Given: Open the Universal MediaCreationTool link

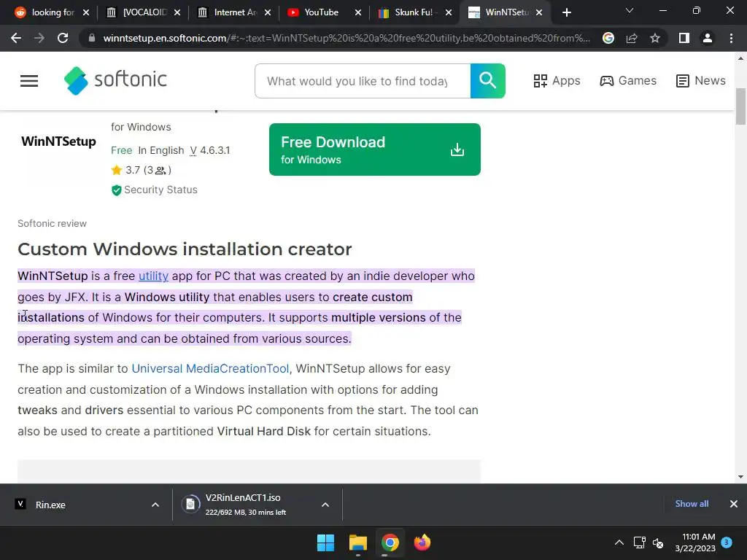Looking at the screenshot, I should click(210, 368).
